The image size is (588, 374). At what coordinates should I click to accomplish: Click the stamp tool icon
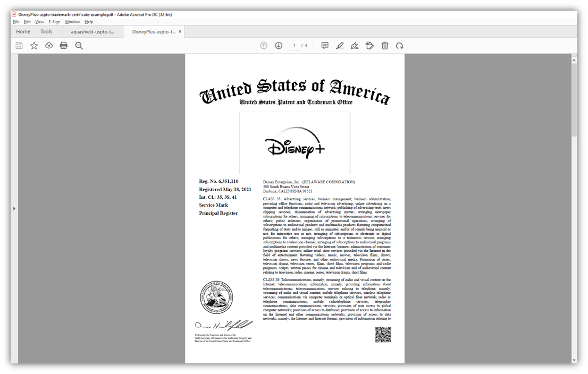coord(369,46)
